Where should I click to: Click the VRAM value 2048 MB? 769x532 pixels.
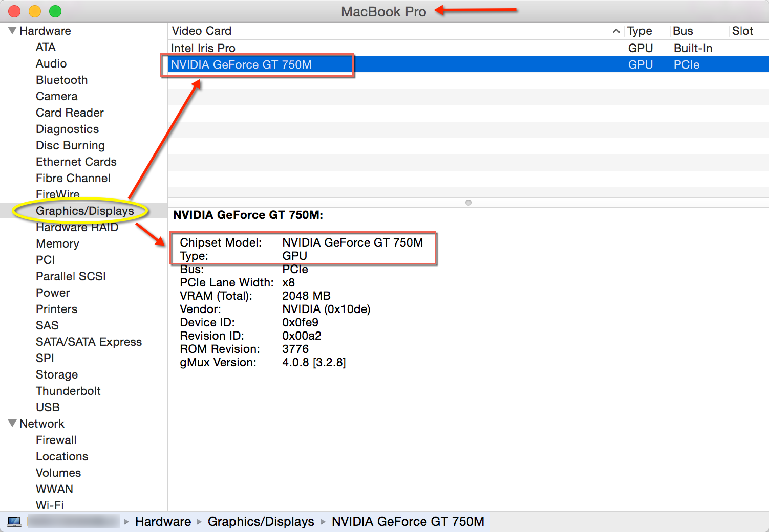pos(306,296)
